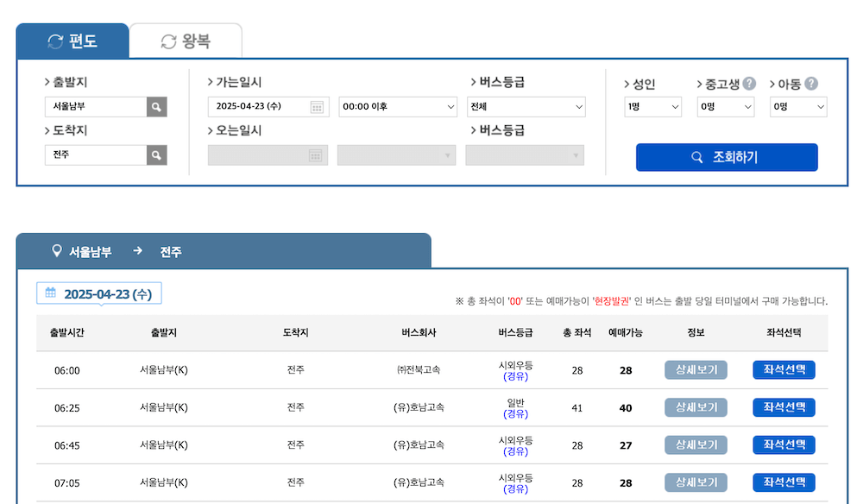The image size is (863, 504).
Task: Click the available seats value 27
Action: [626, 445]
